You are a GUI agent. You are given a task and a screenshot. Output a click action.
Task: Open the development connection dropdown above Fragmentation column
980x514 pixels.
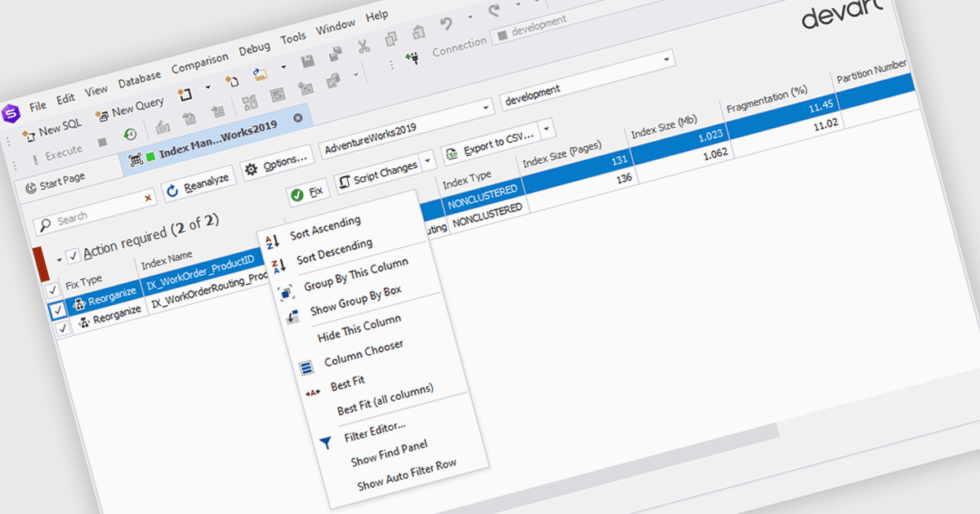(x=668, y=60)
